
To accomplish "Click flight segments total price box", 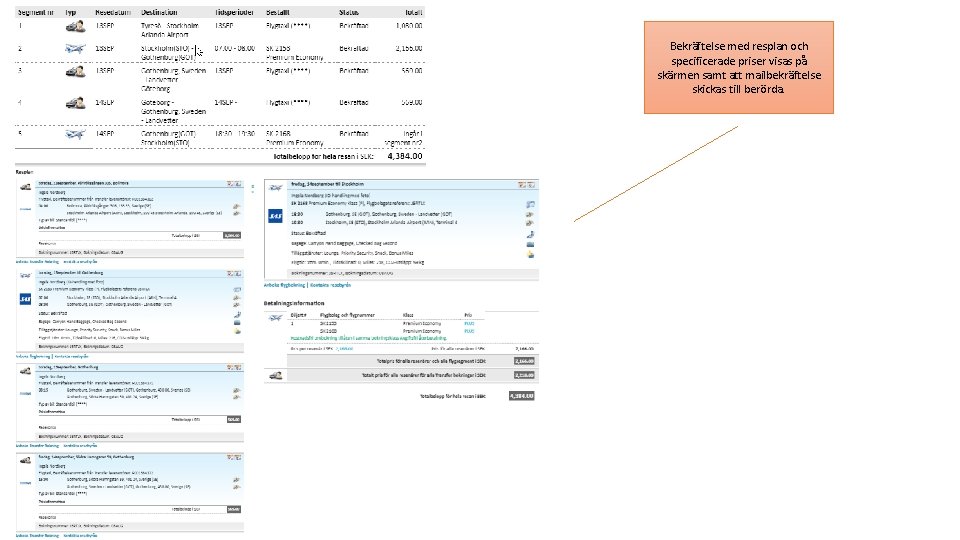I will click(x=524, y=361).
